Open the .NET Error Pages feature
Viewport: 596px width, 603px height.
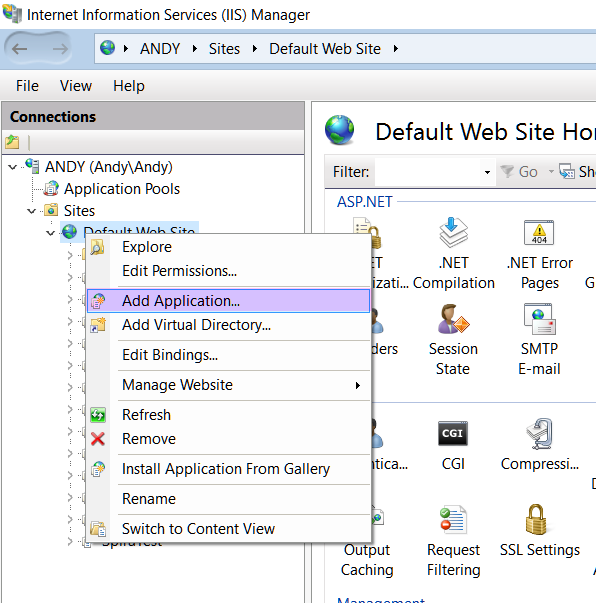(539, 254)
